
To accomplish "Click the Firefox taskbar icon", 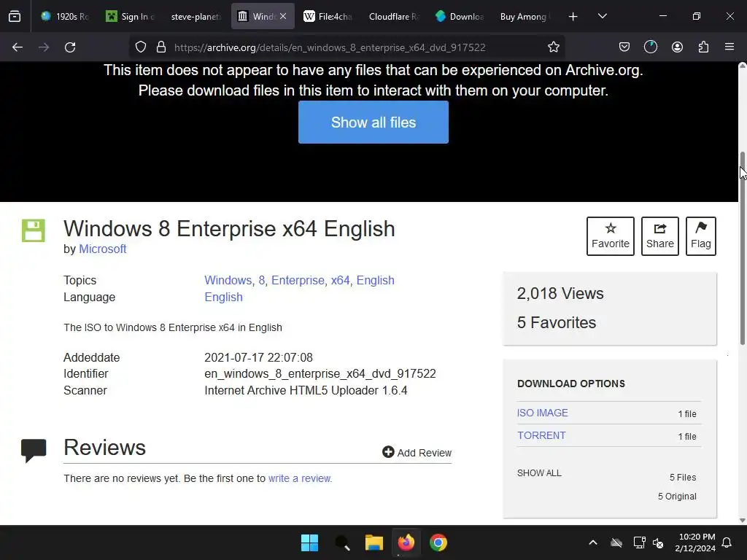I will [x=406, y=542].
